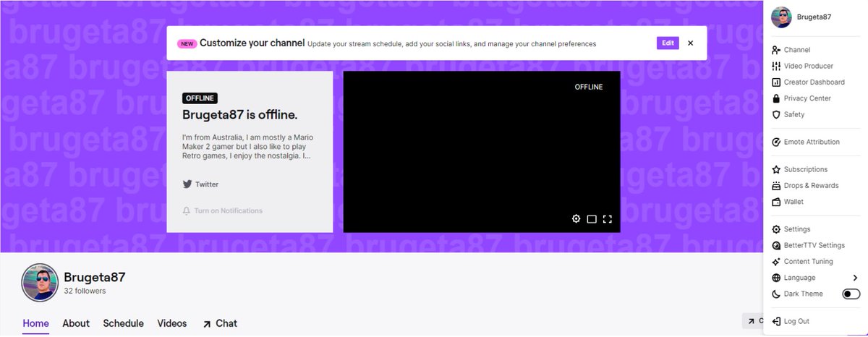Click the Video Producer sliders icon
The height and width of the screenshot is (337, 868).
tap(776, 66)
